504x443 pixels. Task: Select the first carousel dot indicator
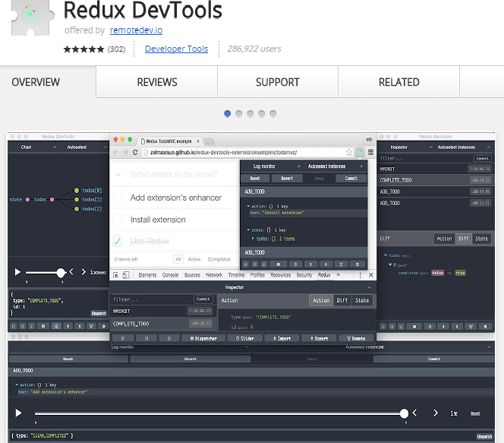click(228, 113)
